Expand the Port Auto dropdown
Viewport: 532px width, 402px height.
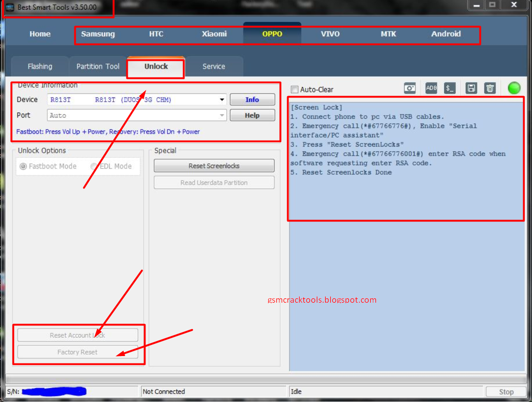coord(222,115)
